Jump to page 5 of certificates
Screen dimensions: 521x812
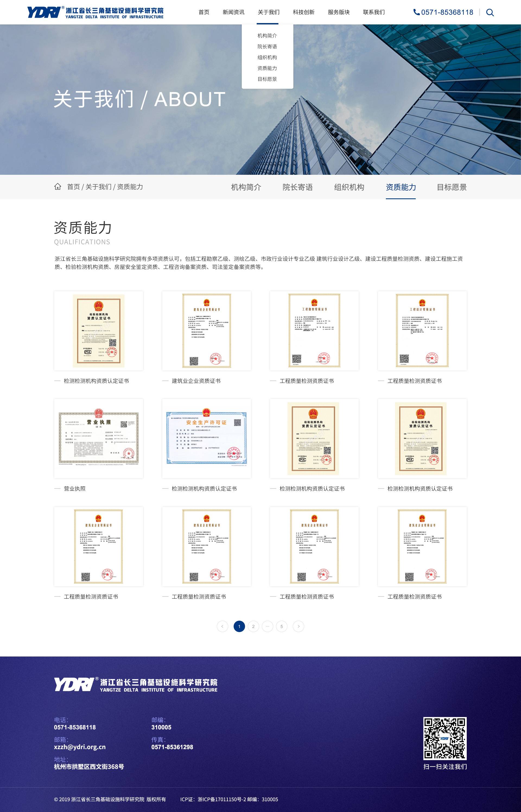point(281,626)
